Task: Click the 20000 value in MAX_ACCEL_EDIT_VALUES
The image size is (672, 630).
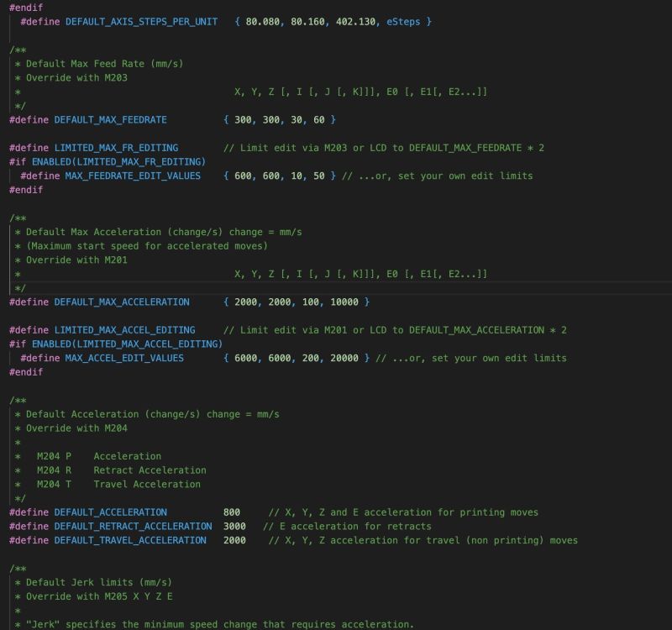Action: (x=344, y=359)
